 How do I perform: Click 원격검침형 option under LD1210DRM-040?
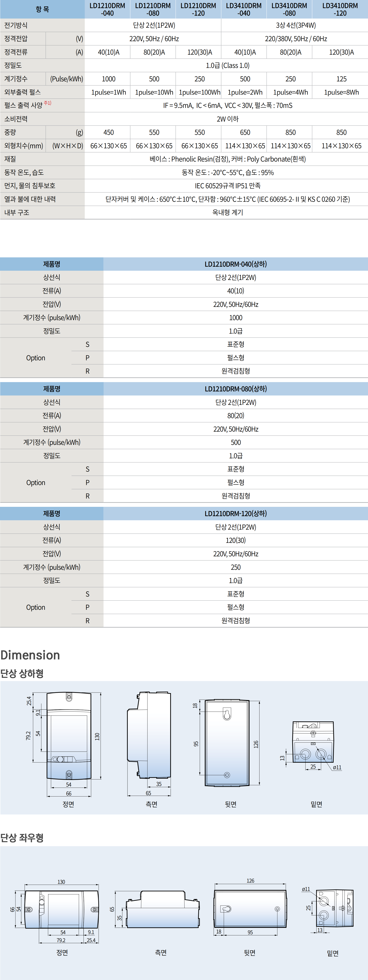coord(235,371)
